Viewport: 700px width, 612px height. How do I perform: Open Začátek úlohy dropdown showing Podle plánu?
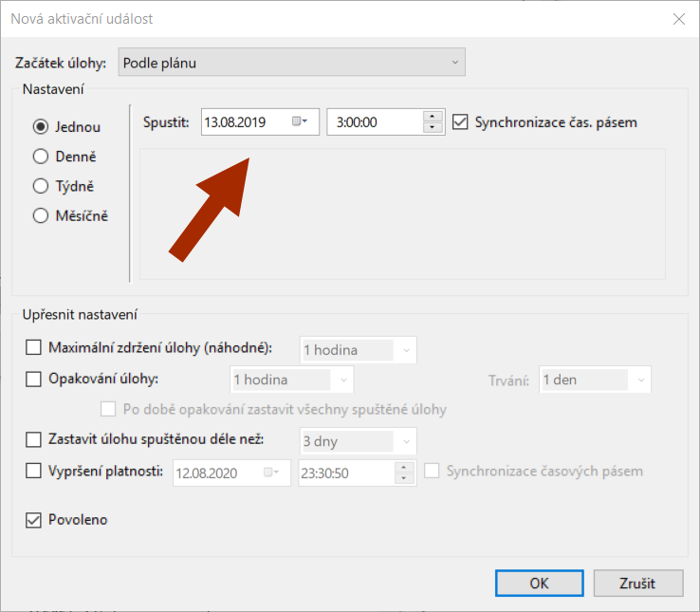tap(291, 62)
